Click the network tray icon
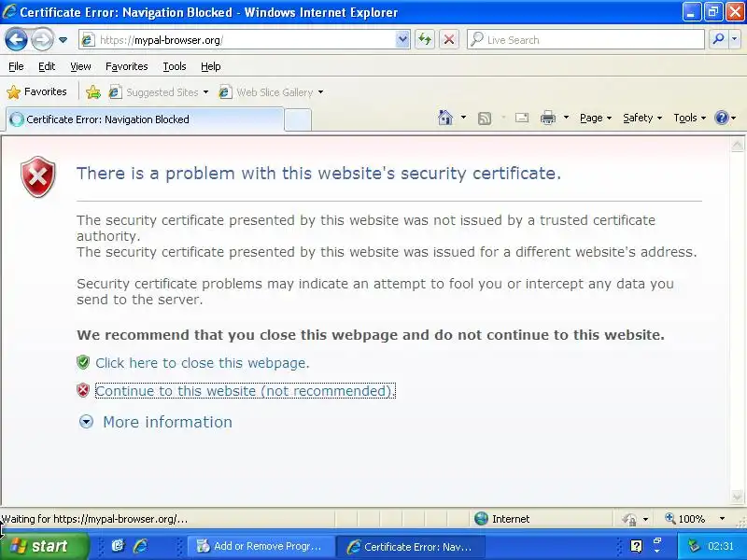Image resolution: width=747 pixels, height=560 pixels. click(x=694, y=546)
